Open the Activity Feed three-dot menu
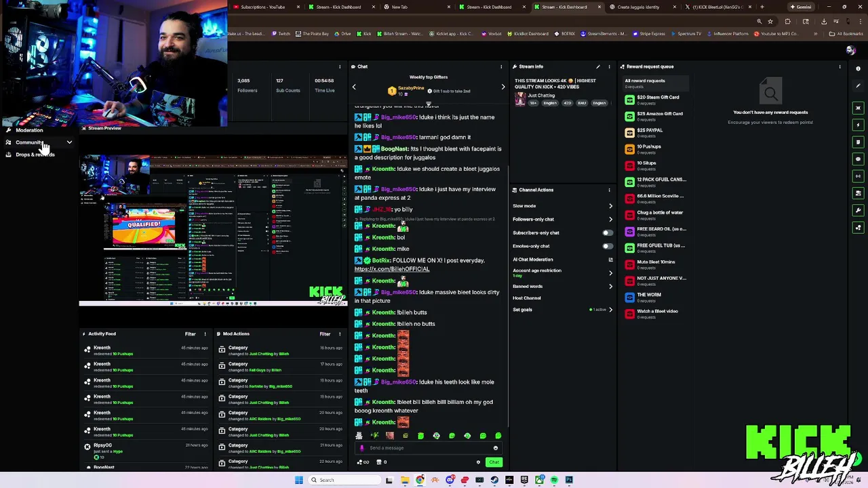Viewport: 868px width, 488px height. 205,333
